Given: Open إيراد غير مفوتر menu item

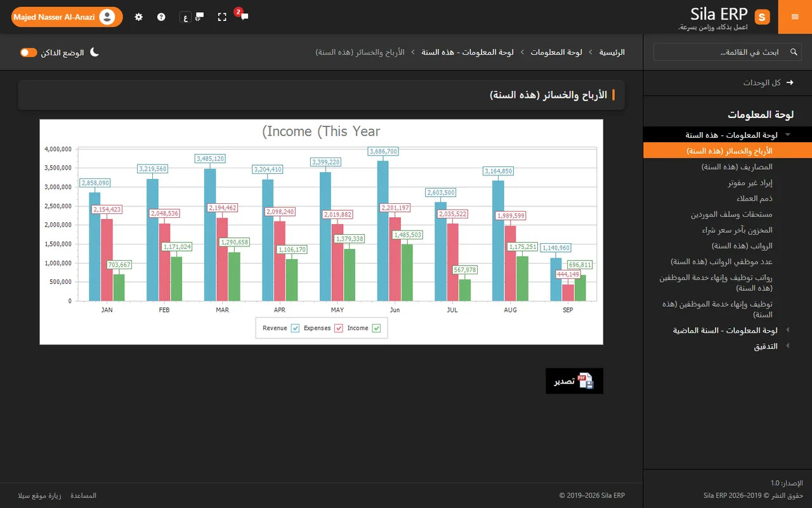Looking at the screenshot, I should (x=728, y=182).
